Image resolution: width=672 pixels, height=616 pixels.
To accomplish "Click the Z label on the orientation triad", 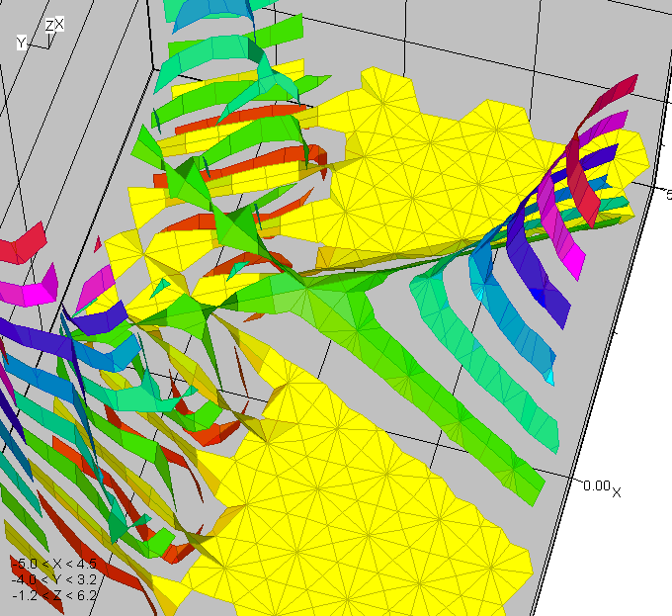I will 49,25.
